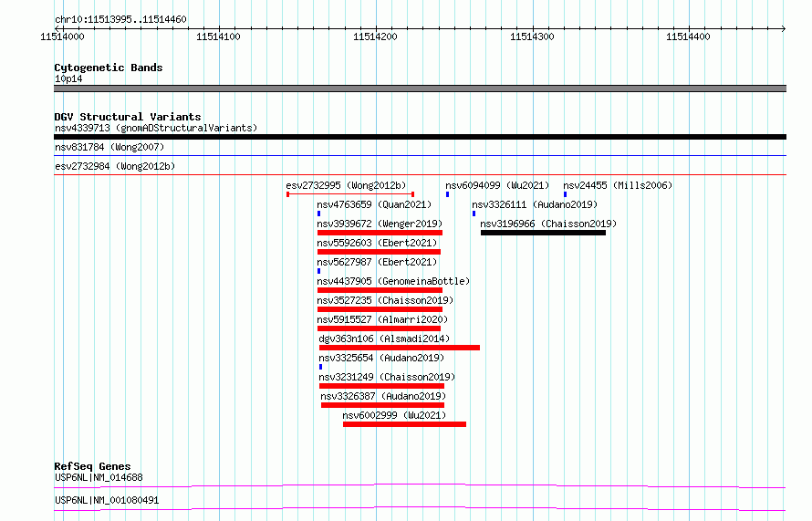Click the DGV Structural Variants track title
The image size is (812, 521).
point(128,117)
